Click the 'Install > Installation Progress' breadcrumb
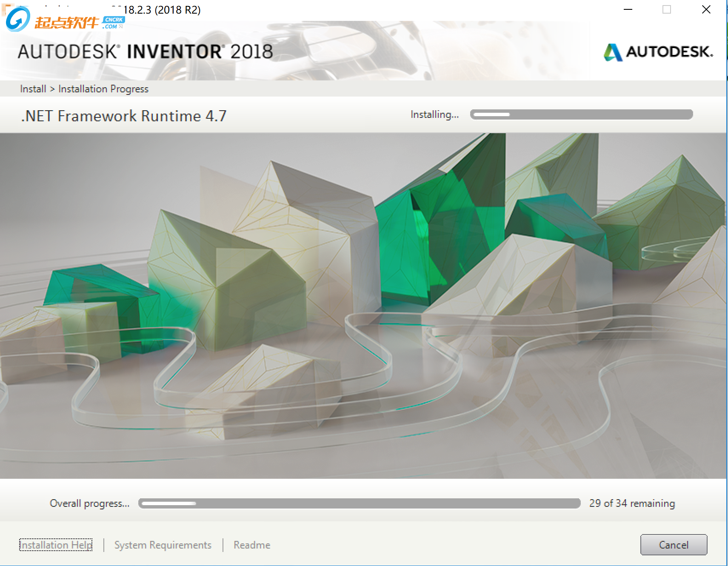Screen dimensions: 728x566 coord(84,89)
